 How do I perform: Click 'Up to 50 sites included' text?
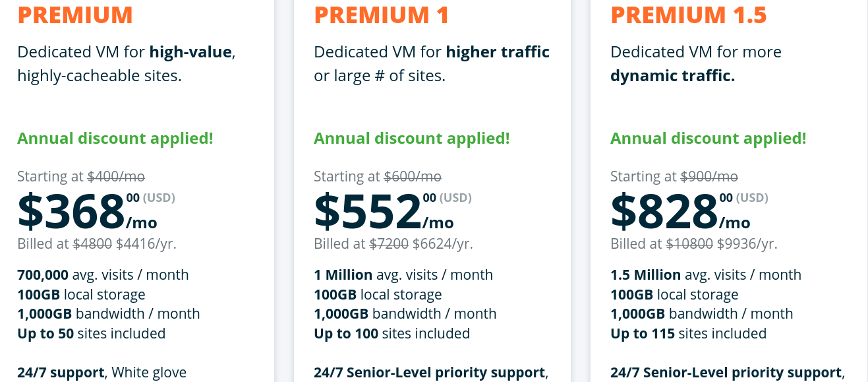point(92,334)
